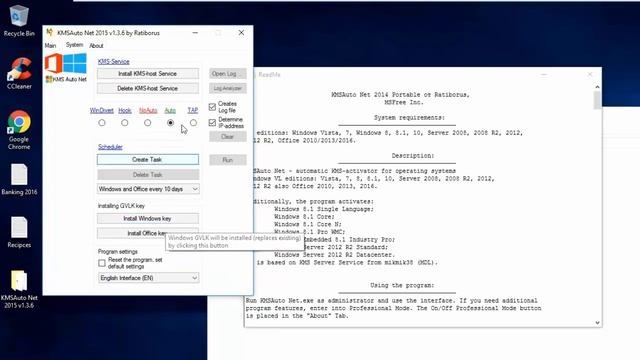Click 'Description:' heading in ReadMe
This screenshot has height=360, width=640.
[x=413, y=156]
